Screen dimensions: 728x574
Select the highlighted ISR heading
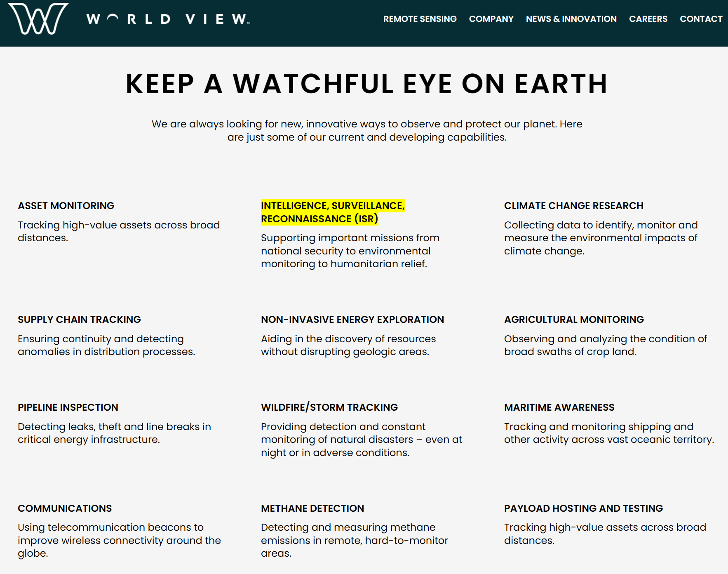(x=332, y=212)
